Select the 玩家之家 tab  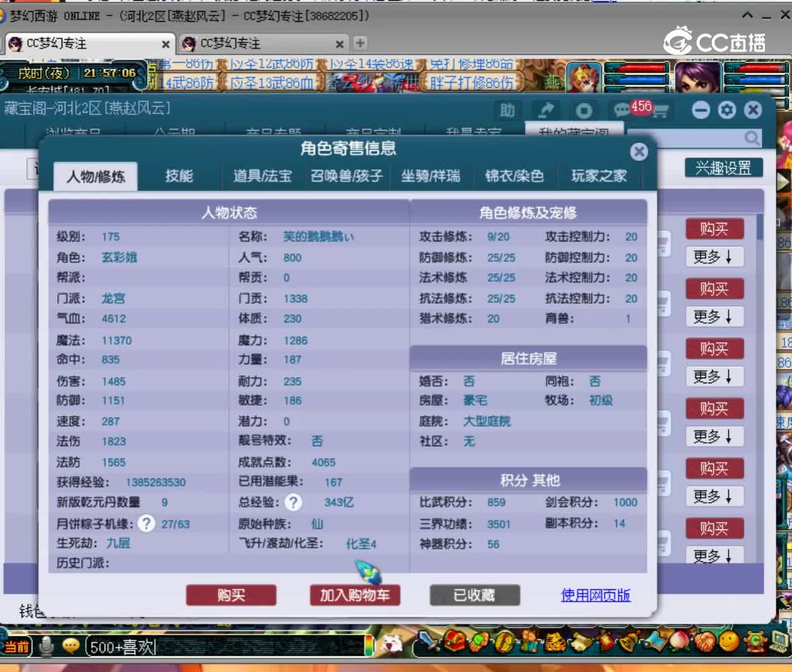[x=599, y=176]
